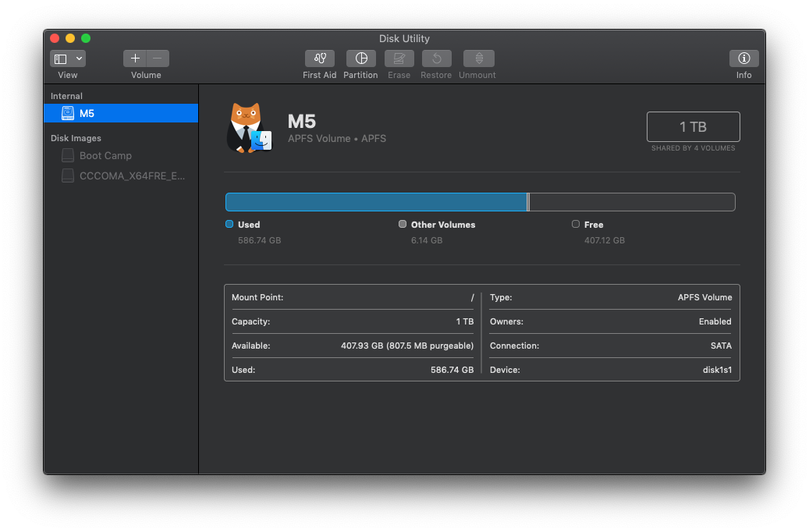This screenshot has height=532, width=809.
Task: Click the CCCOMA_X64FRE disk image icon
Action: pos(68,176)
